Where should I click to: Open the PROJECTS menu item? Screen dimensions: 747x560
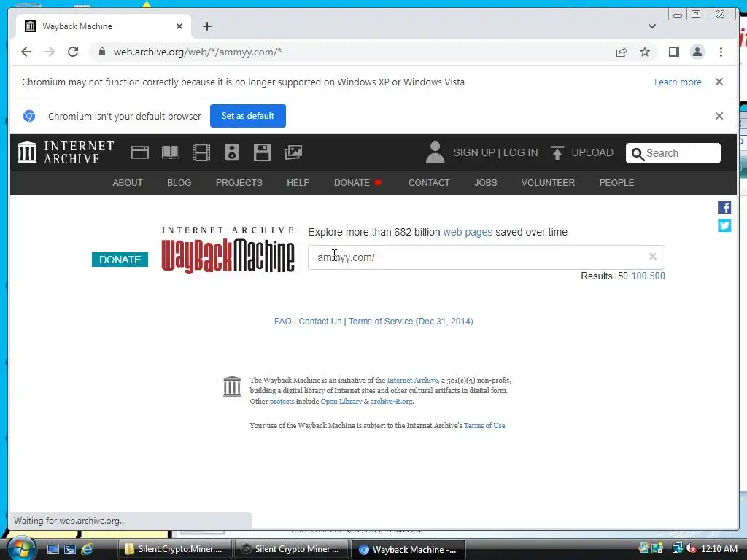tap(239, 183)
